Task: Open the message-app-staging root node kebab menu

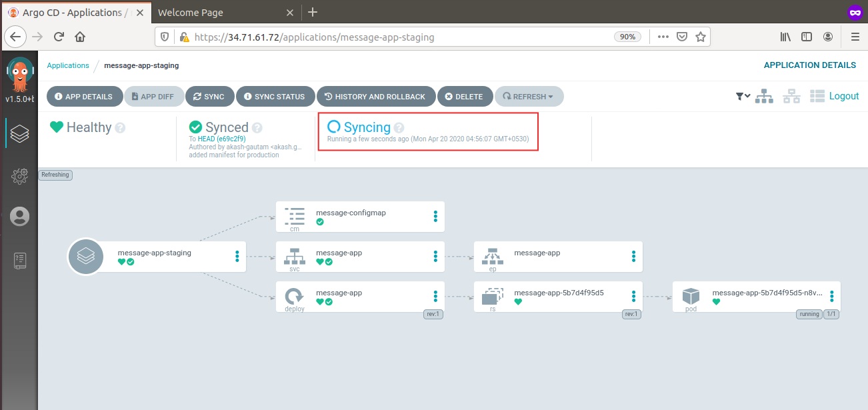Action: click(237, 256)
